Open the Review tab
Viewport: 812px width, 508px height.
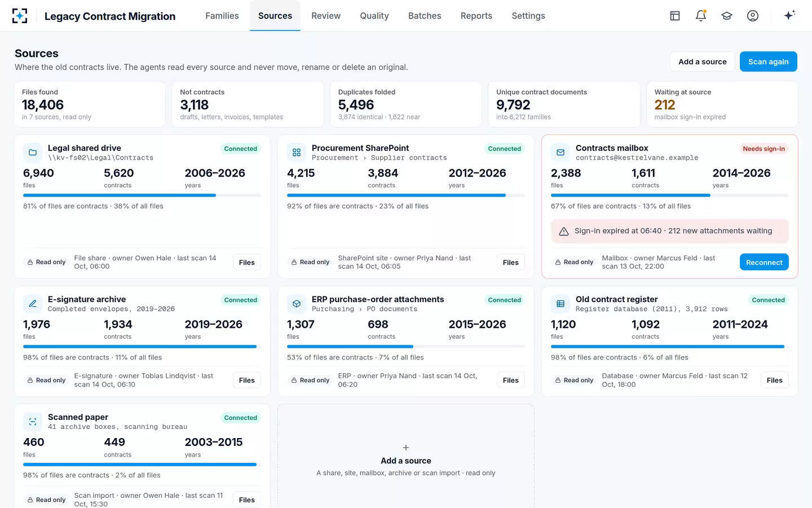click(326, 16)
